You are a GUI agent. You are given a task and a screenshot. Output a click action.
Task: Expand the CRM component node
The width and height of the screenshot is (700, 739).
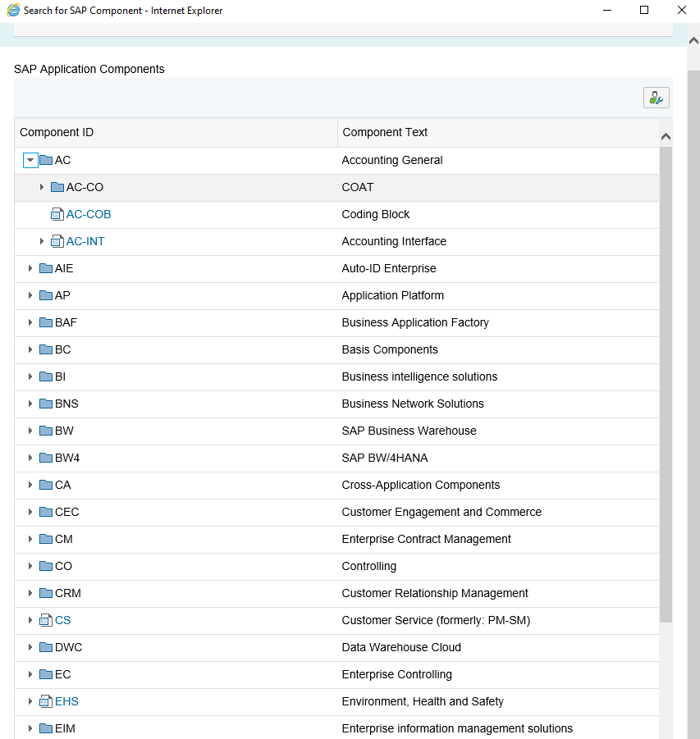tap(30, 593)
